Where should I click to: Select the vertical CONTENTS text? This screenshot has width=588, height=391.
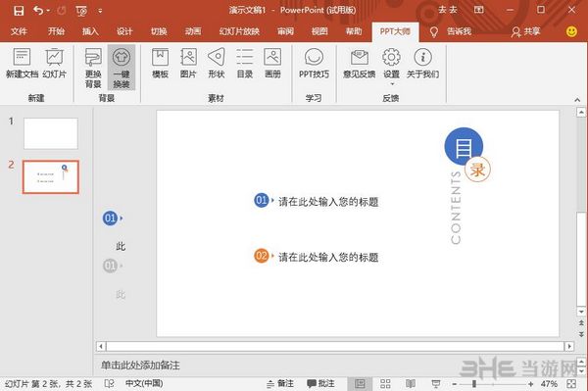pyautogui.click(x=456, y=208)
